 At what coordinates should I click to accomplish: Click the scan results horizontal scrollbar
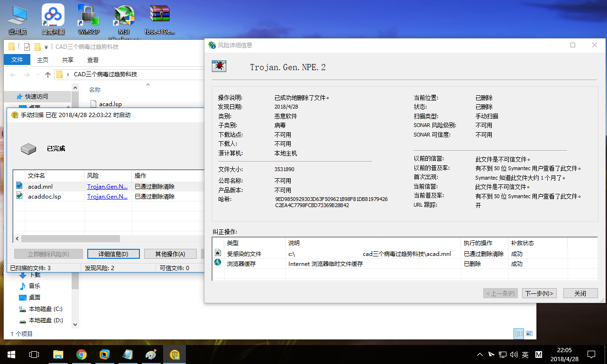point(71,239)
